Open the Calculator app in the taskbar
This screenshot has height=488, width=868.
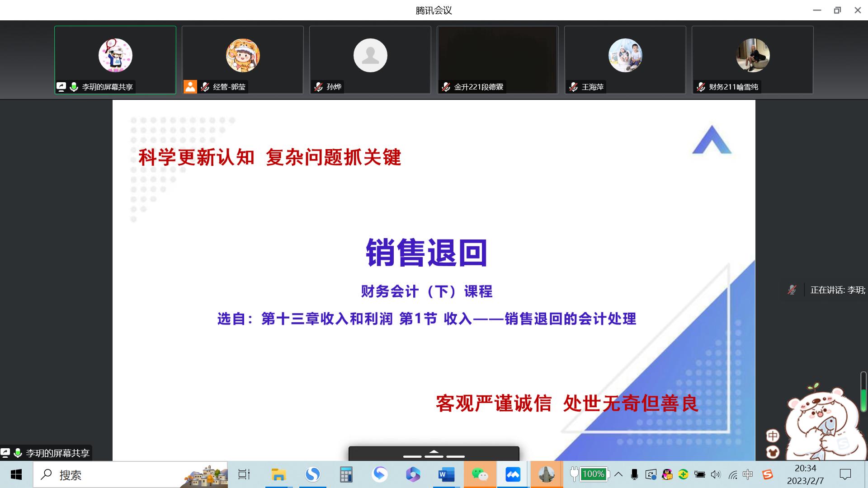coord(346,474)
